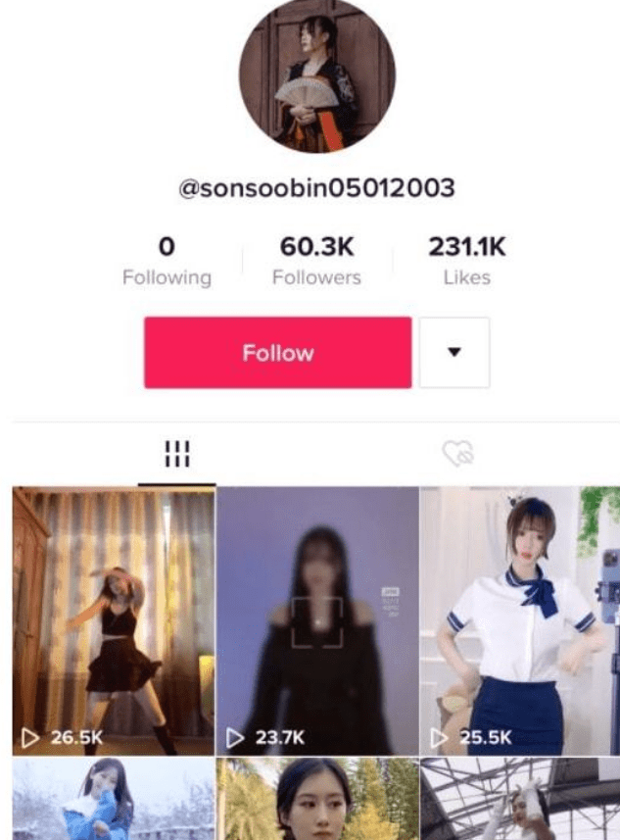Select the @sonsoobin05012003 username
The height and width of the screenshot is (840, 620).
point(316,188)
